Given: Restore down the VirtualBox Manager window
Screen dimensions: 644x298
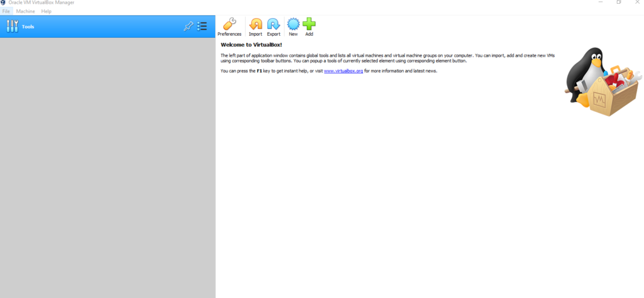Looking at the screenshot, I should coord(619,3).
